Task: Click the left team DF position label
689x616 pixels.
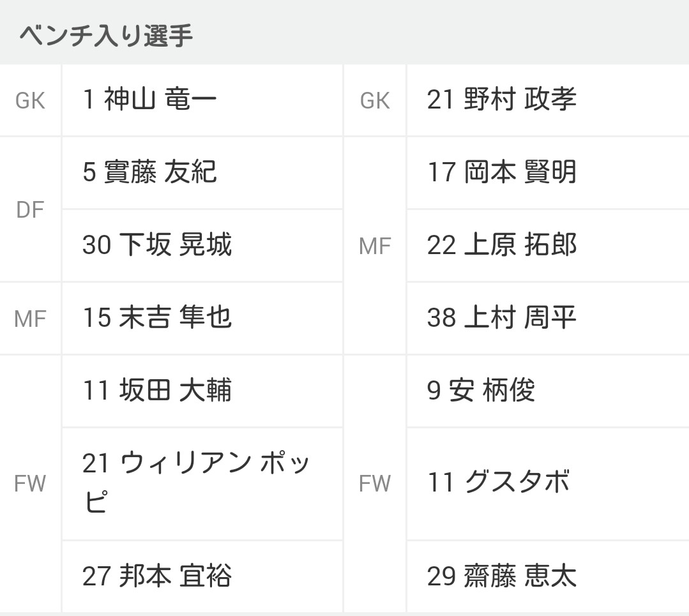Action: [30, 209]
